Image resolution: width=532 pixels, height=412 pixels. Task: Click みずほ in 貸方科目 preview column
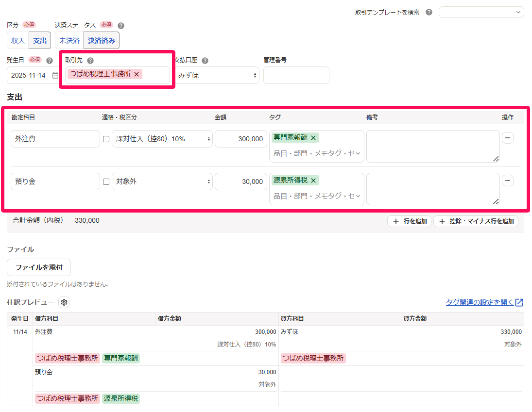tap(290, 332)
